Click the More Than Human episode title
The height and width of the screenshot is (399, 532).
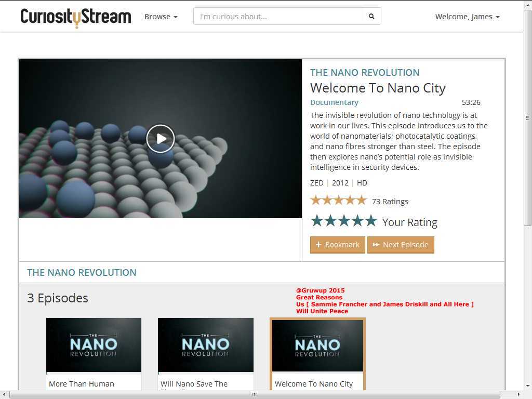pos(82,384)
